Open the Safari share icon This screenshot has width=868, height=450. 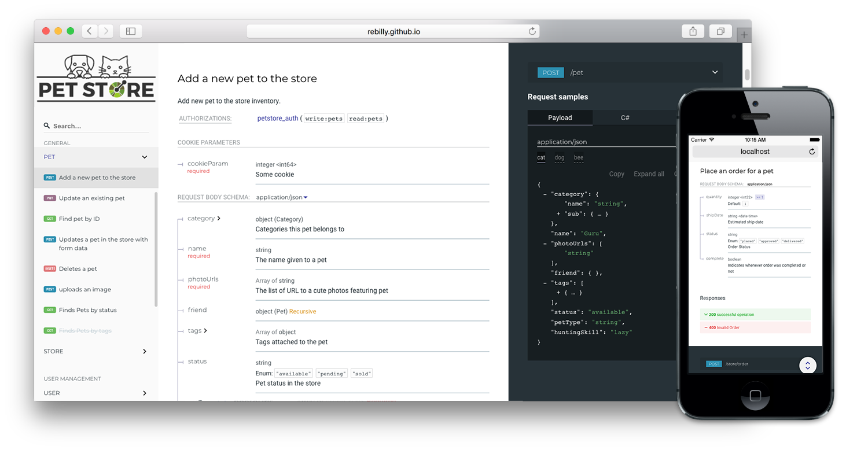[x=693, y=31]
